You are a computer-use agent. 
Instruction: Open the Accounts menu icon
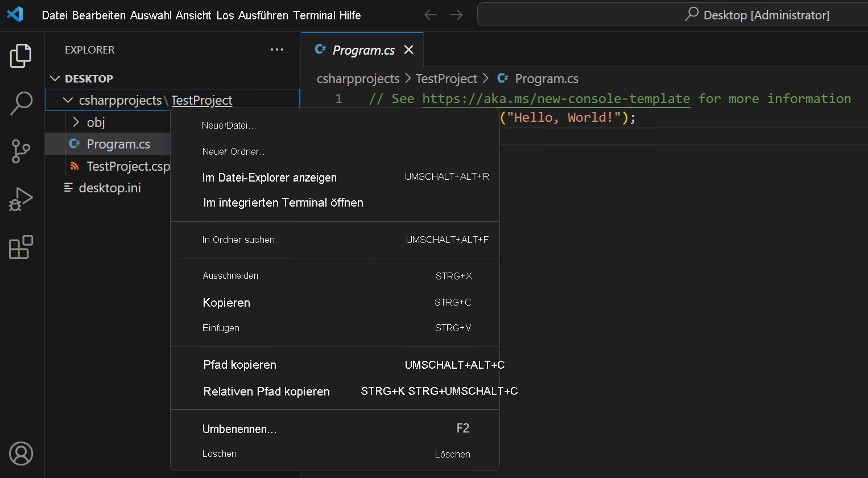tap(21, 454)
